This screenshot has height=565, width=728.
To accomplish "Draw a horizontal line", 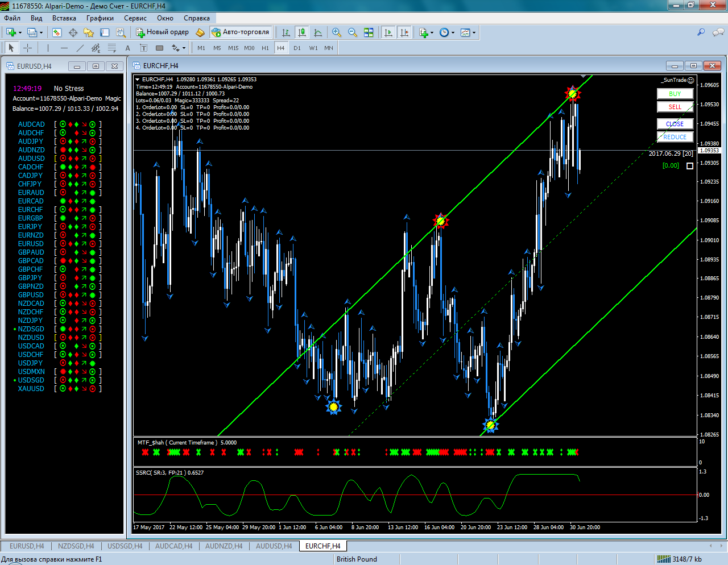I will coord(64,48).
